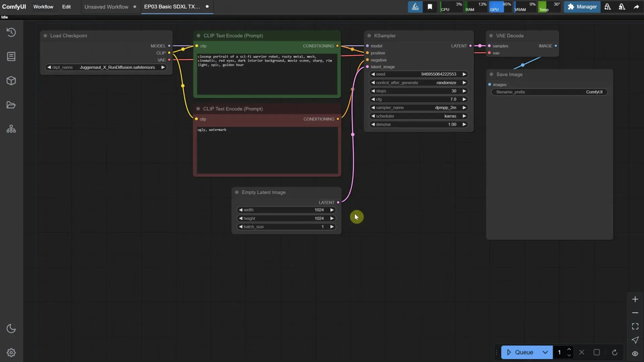Image resolution: width=644 pixels, height=362 pixels.
Task: Open the Workflow menu
Action: (43, 7)
